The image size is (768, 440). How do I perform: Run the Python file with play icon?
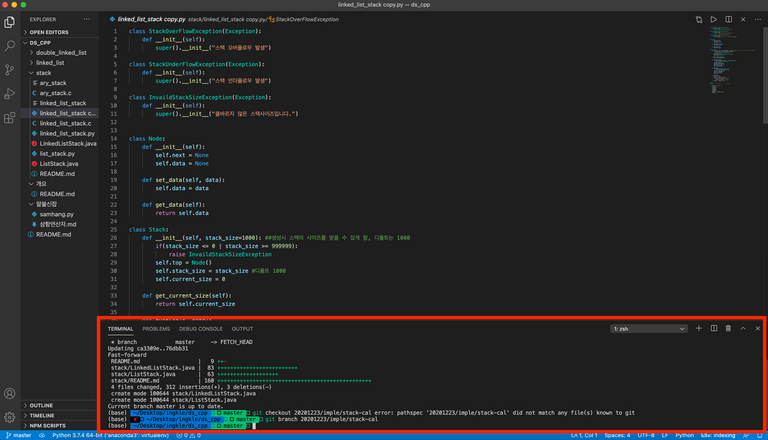tap(714, 20)
